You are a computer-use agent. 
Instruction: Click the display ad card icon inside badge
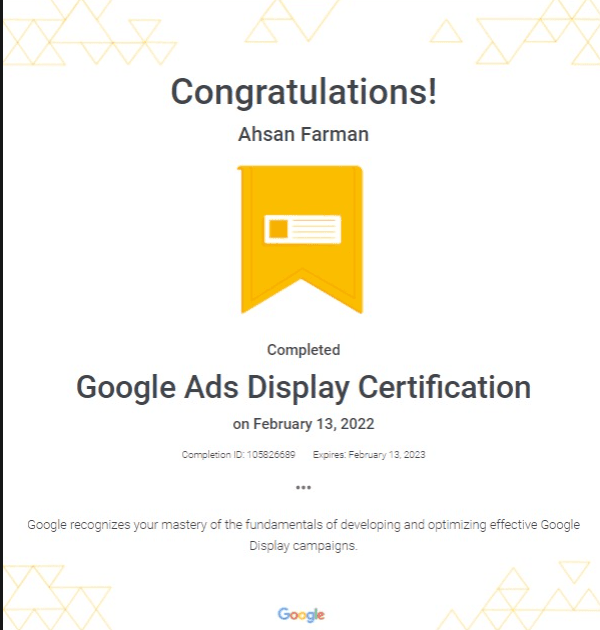point(303,229)
